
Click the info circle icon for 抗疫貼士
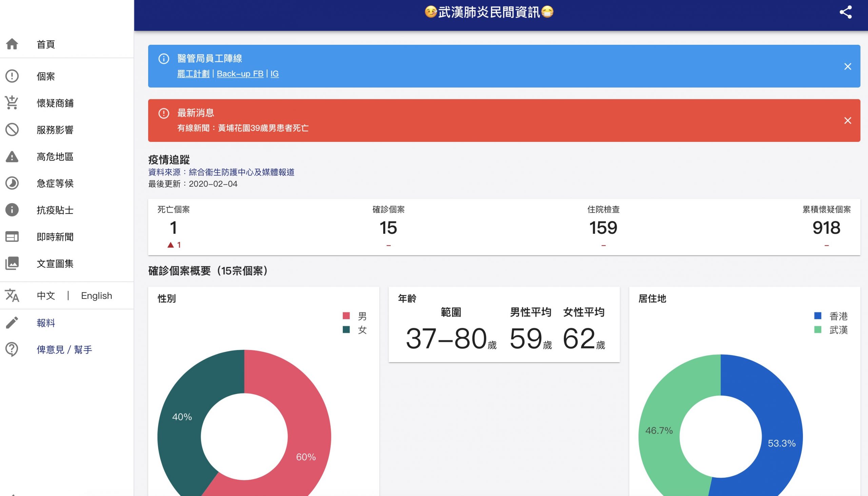point(12,210)
